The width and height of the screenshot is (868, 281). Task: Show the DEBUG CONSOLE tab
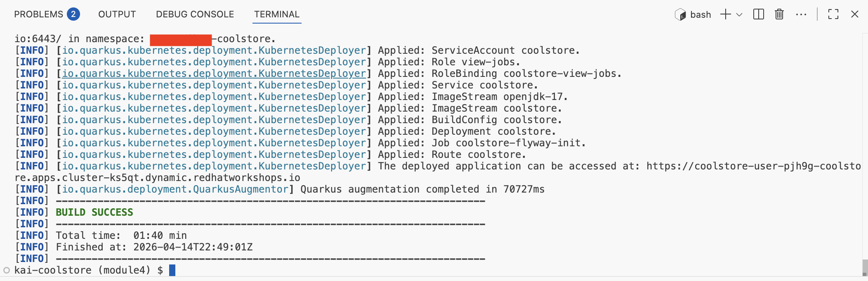pyautogui.click(x=195, y=14)
